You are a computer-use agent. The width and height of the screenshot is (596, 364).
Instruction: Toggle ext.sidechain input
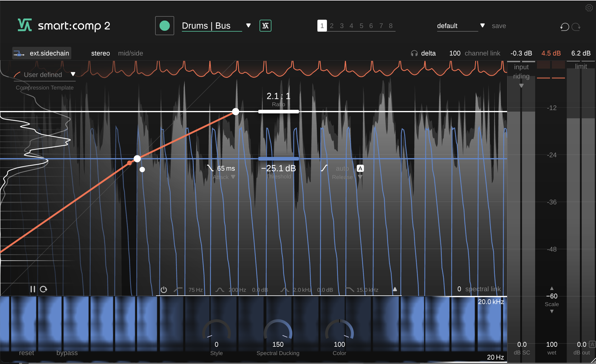[42, 53]
